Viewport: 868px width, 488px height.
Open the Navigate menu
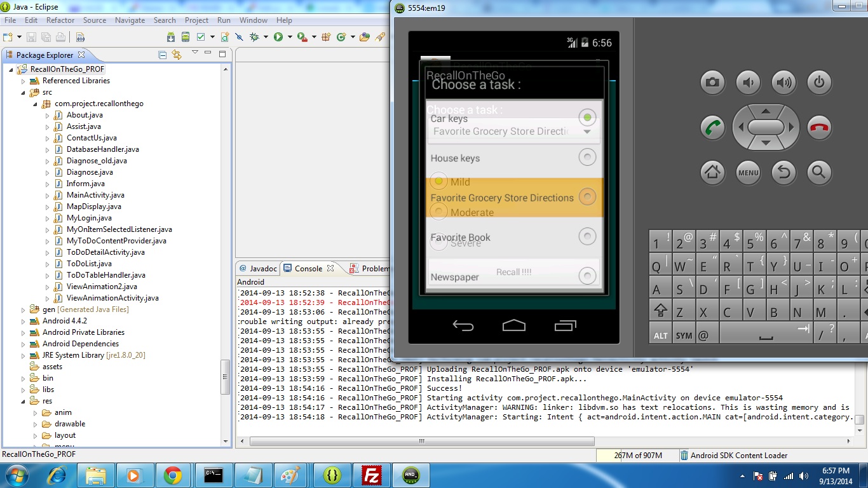coord(130,20)
